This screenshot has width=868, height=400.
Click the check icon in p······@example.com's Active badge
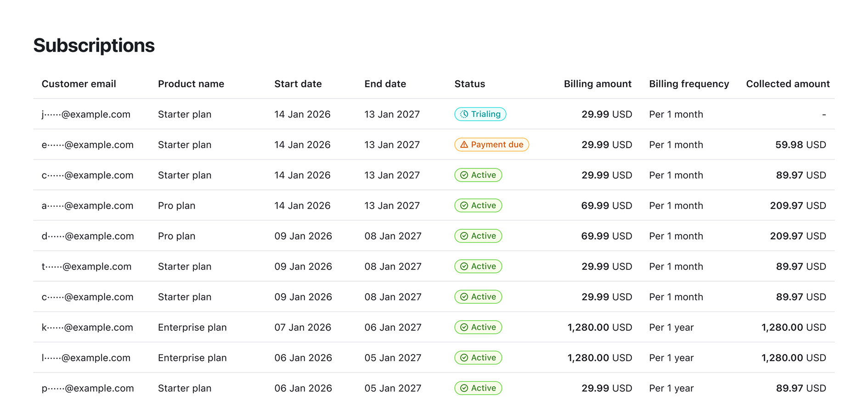pyautogui.click(x=464, y=388)
